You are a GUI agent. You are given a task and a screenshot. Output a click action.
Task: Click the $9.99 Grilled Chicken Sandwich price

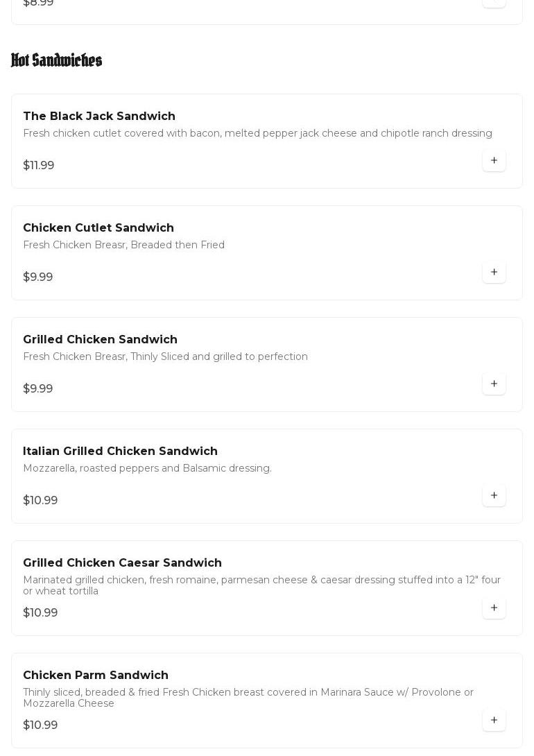click(x=38, y=388)
